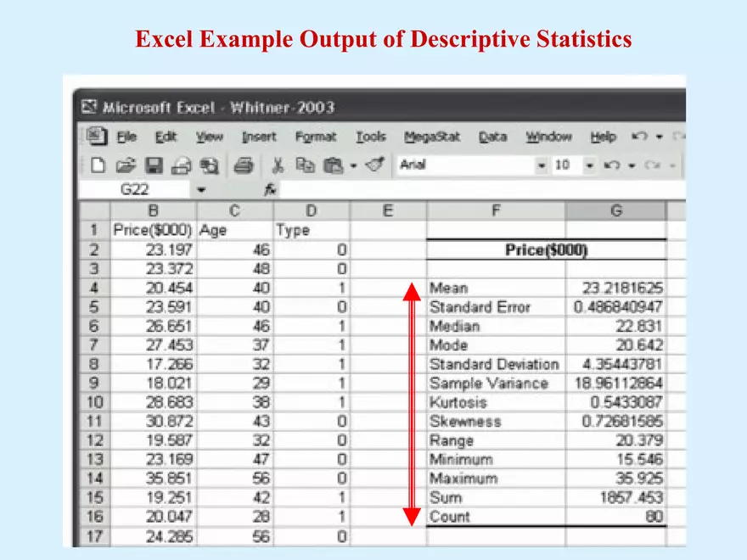Click the cell containing 30.872

click(154, 422)
